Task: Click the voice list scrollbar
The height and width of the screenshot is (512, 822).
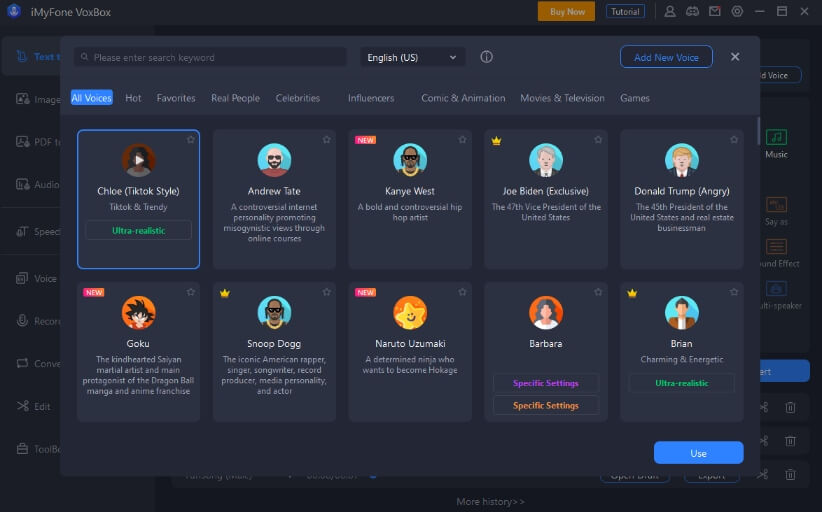Action: click(758, 131)
